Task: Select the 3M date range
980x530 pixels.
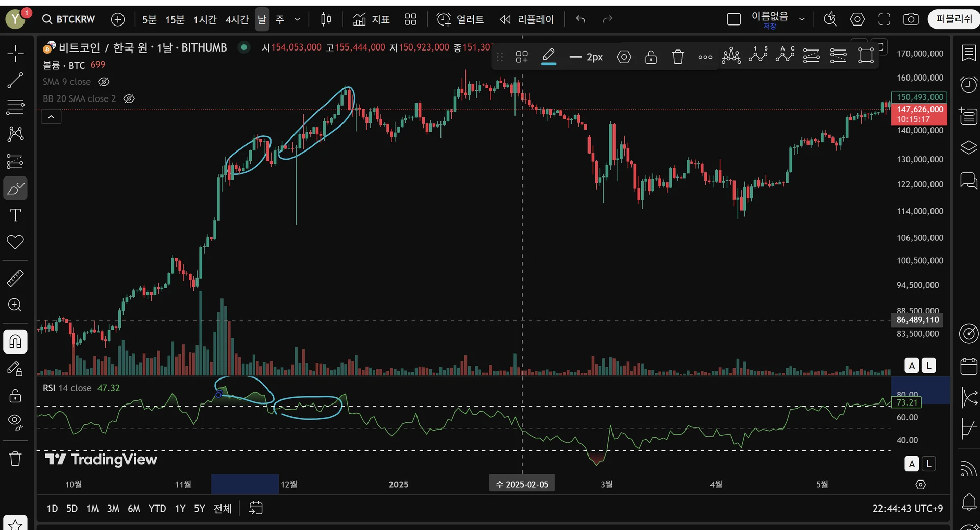Action: click(x=113, y=509)
